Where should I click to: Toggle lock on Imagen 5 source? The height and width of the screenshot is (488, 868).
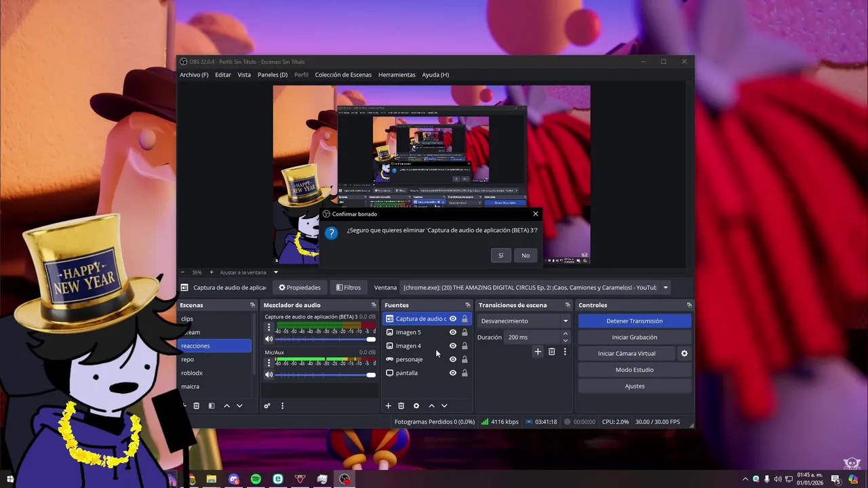(x=465, y=332)
